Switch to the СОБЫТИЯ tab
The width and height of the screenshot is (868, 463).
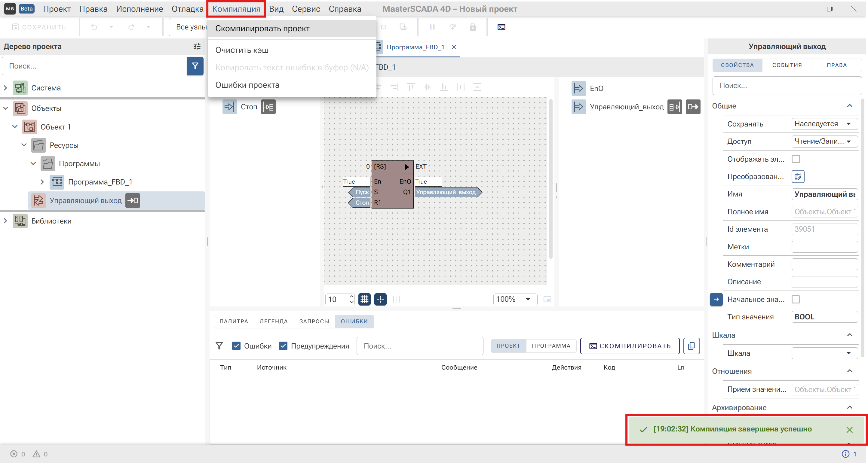click(787, 65)
